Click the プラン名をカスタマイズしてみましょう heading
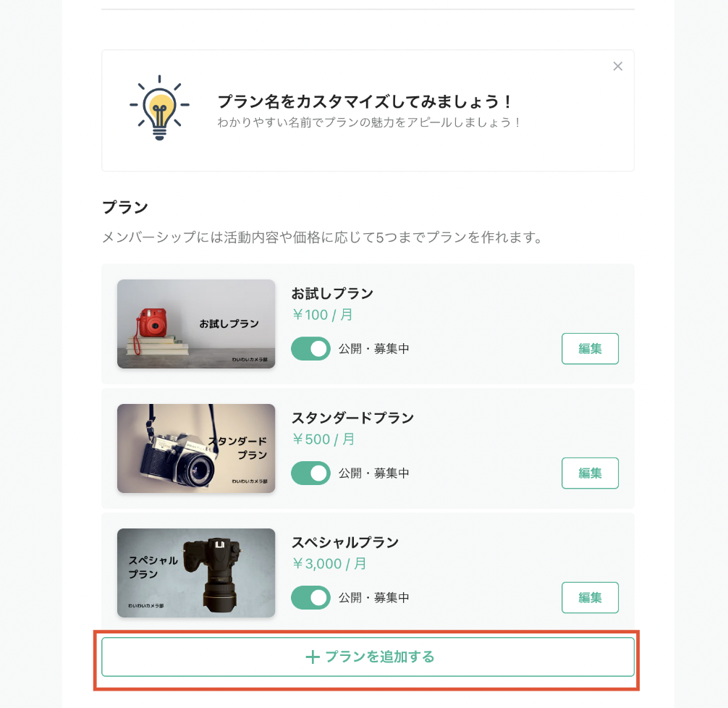The width and height of the screenshot is (728, 708). [x=365, y=102]
